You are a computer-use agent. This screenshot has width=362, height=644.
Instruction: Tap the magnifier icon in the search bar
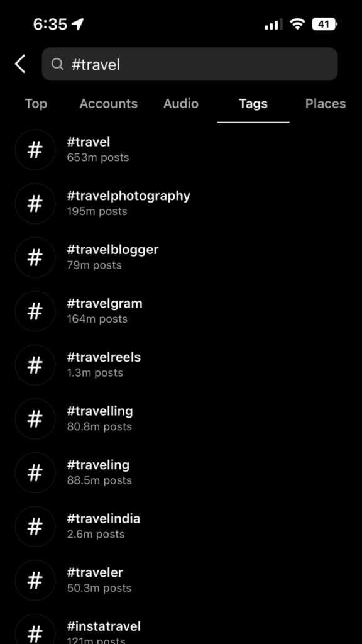[57, 64]
